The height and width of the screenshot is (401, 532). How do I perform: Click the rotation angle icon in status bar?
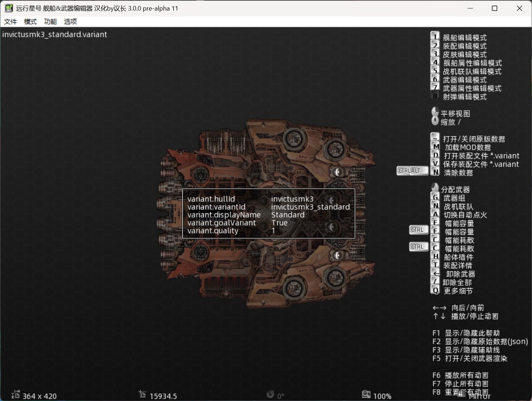click(x=270, y=395)
